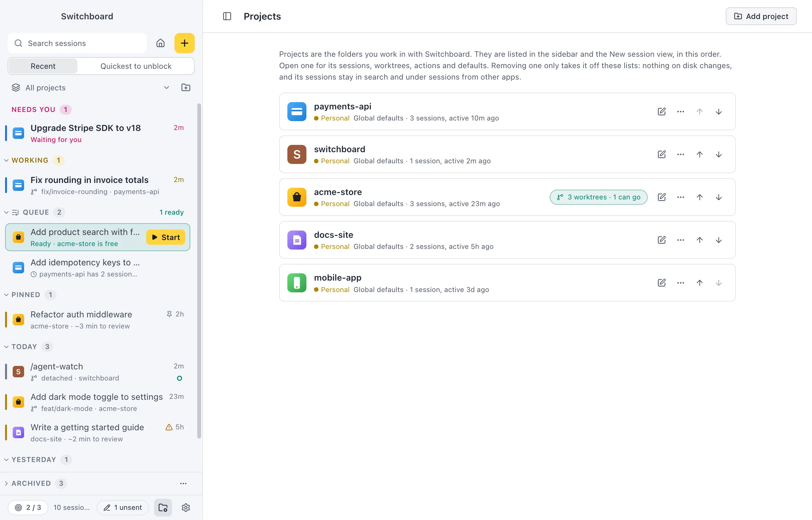Expand the Archived section
812x520 pixels.
(x=6, y=484)
